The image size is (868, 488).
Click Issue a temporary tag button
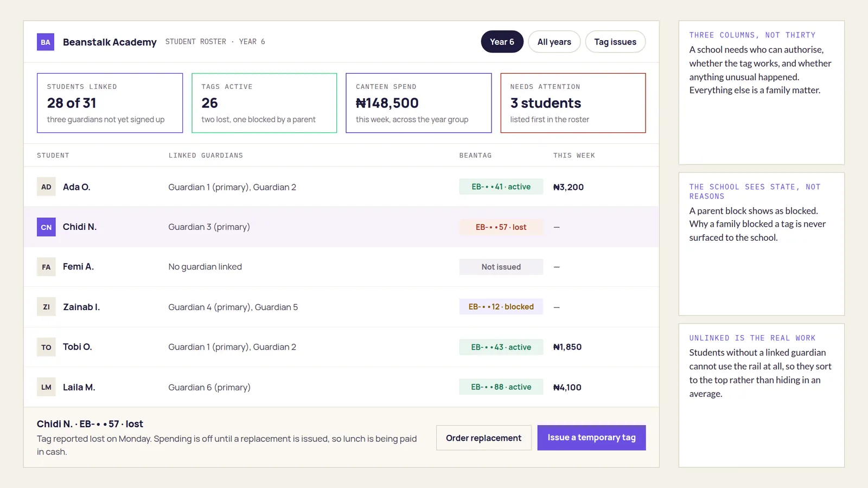[x=592, y=438]
